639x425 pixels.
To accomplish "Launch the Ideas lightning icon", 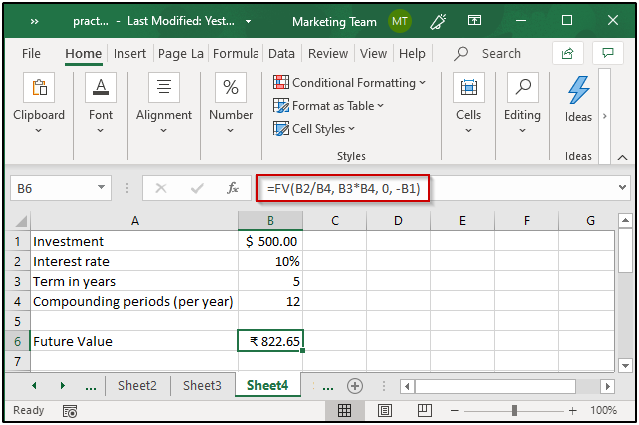I will 578,90.
